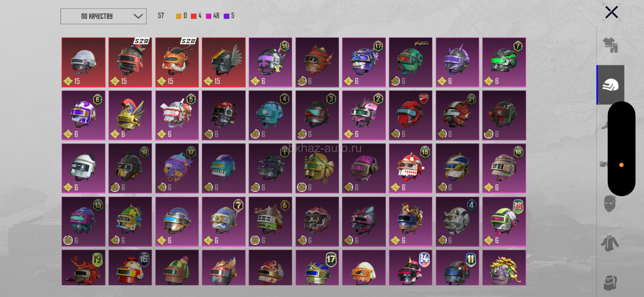Viewport: 644px width, 297px height.
Task: Open the backpack category icon
Action: (610, 283)
